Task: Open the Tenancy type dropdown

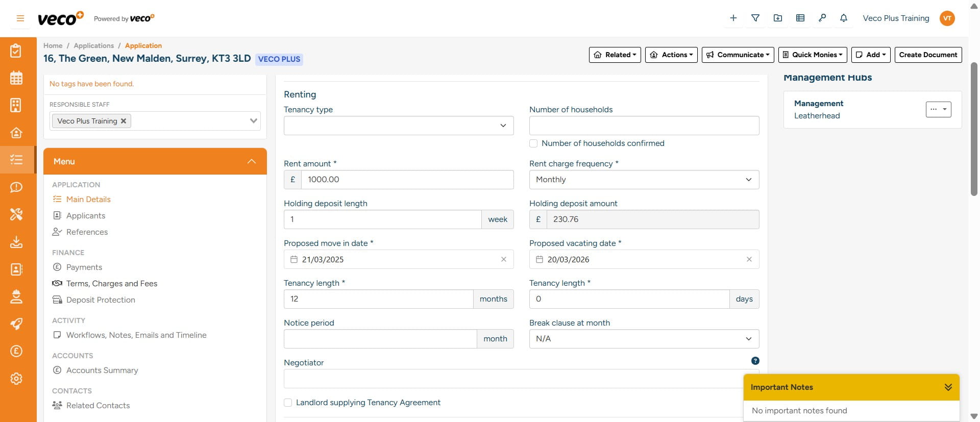Action: (398, 126)
